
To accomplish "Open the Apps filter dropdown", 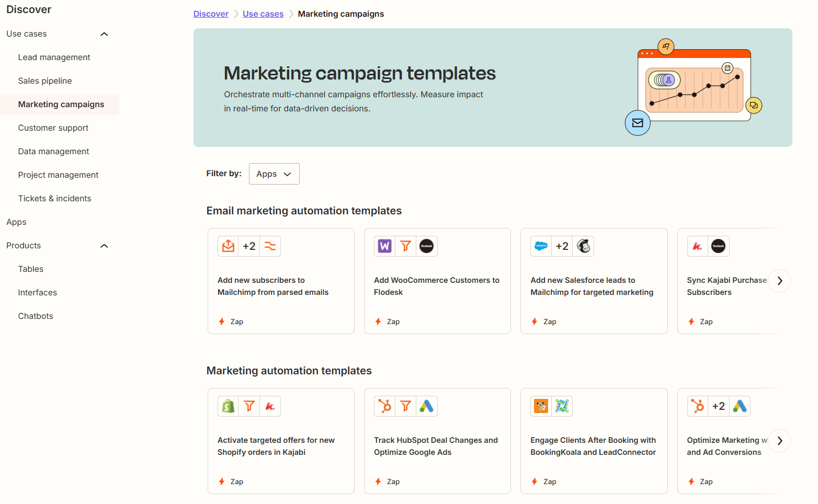I will click(274, 174).
